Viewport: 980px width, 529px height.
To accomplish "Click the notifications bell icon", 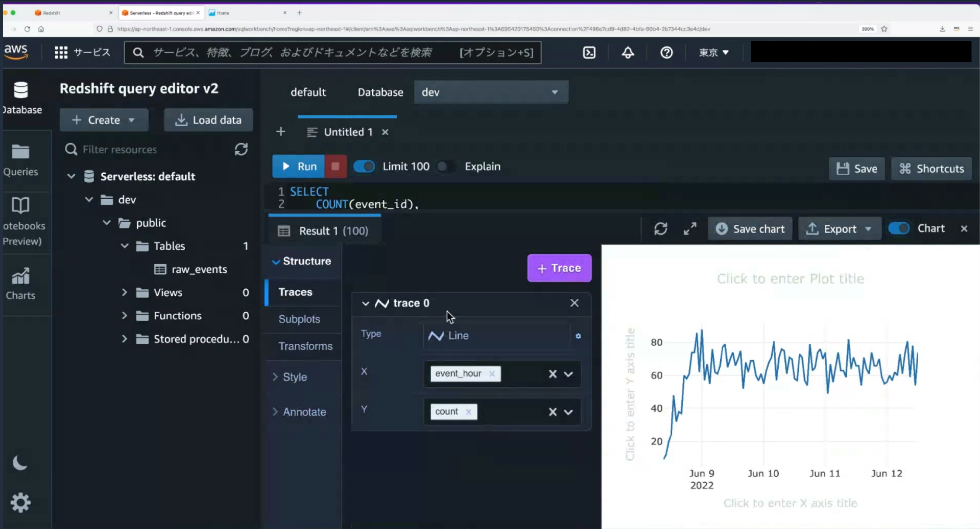I will (x=627, y=52).
